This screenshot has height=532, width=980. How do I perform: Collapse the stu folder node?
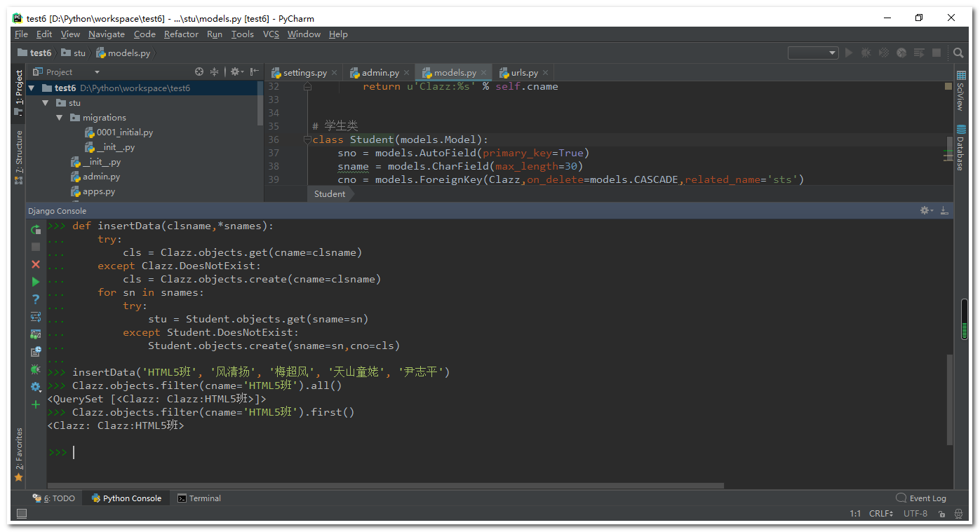pos(46,103)
